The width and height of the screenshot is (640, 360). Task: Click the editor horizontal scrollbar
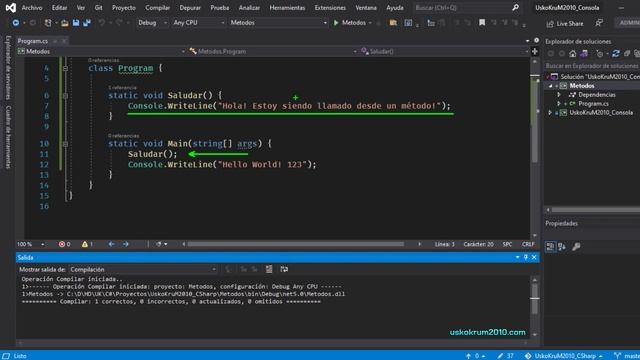[296, 244]
